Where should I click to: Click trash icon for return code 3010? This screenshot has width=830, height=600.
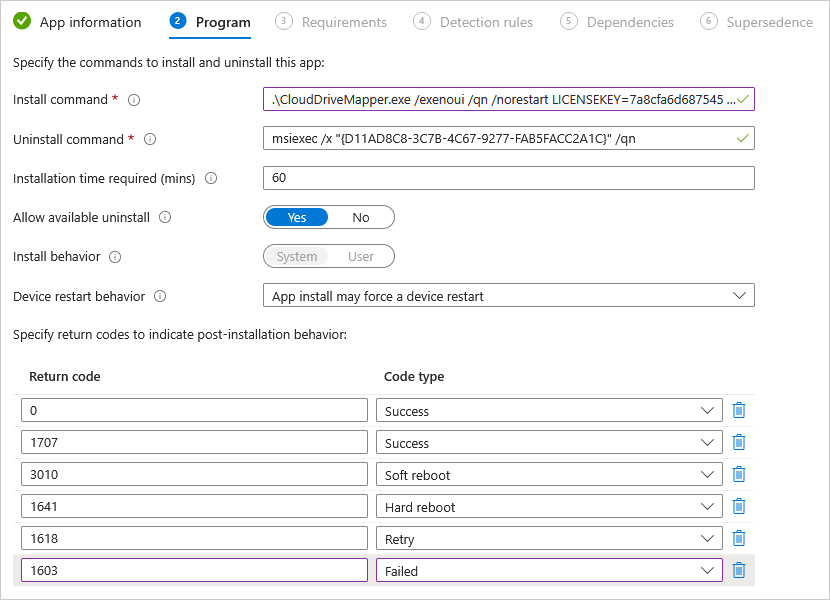(739, 474)
